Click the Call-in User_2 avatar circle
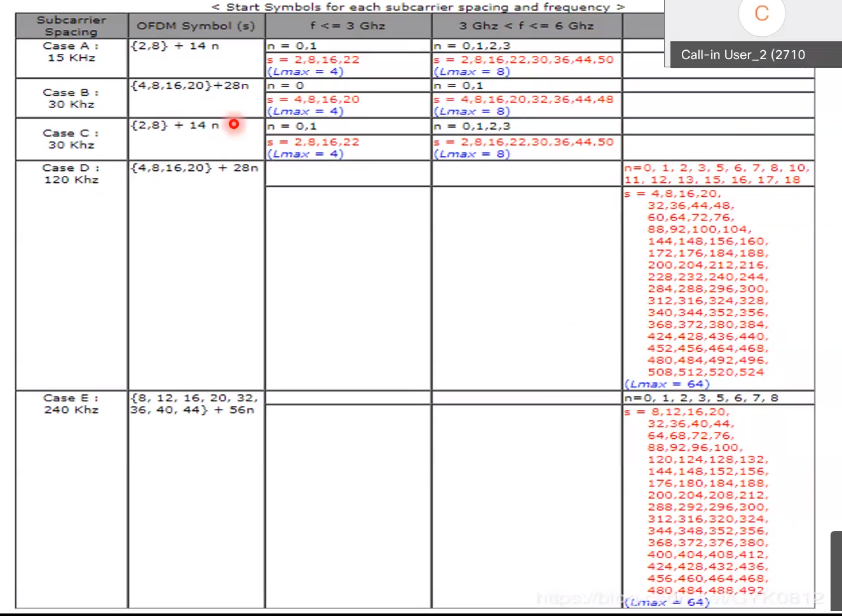This screenshot has height=616, width=842. 762,17
